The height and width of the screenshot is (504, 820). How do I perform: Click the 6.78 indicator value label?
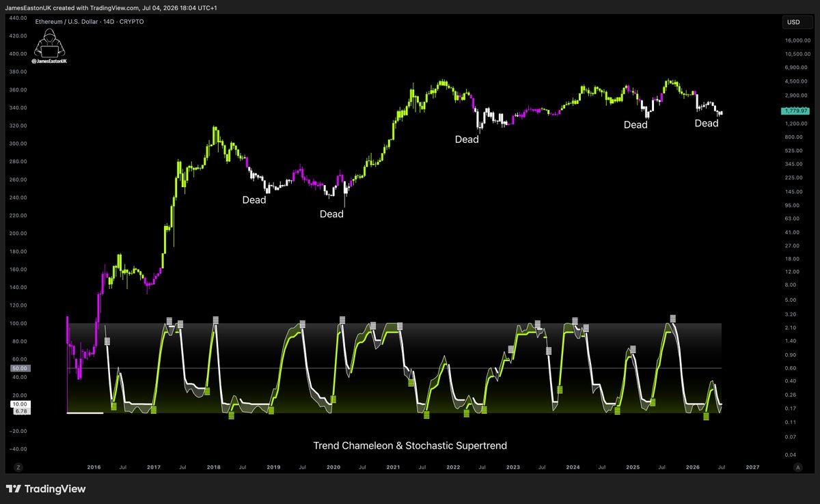pyautogui.click(x=19, y=411)
